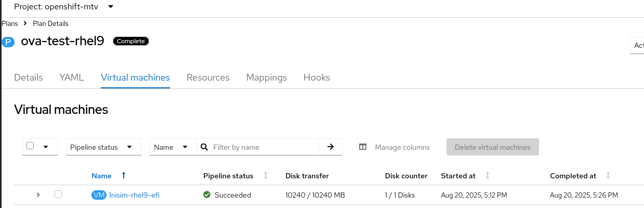This screenshot has width=644, height=208.
Task: Open the 1nisim-rhel9-efi VM link
Action: click(x=135, y=195)
